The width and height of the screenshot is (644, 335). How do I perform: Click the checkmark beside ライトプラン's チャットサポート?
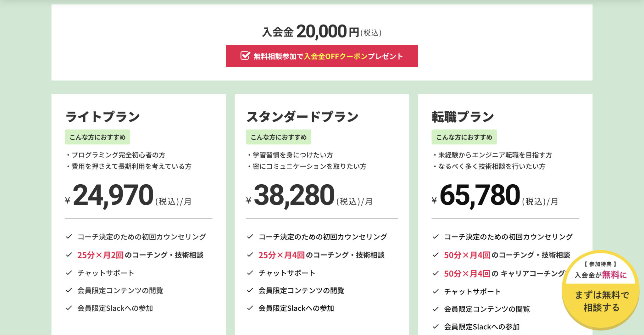[x=69, y=272]
